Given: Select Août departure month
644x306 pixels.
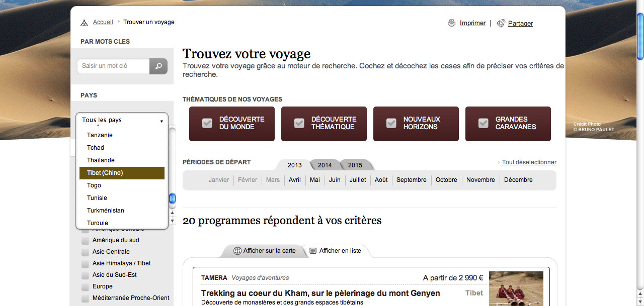Looking at the screenshot, I should point(381,180).
